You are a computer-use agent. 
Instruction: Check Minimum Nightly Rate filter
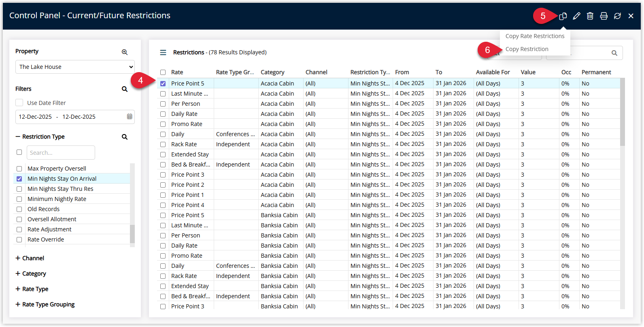19,199
